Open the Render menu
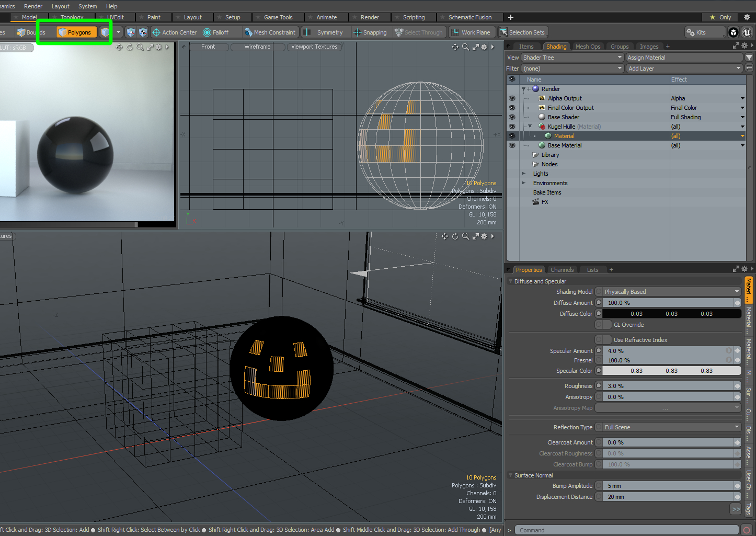 (33, 6)
